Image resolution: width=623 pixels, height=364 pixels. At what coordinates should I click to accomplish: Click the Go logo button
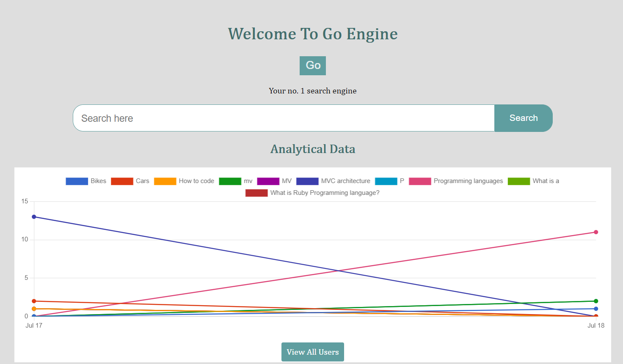(313, 66)
